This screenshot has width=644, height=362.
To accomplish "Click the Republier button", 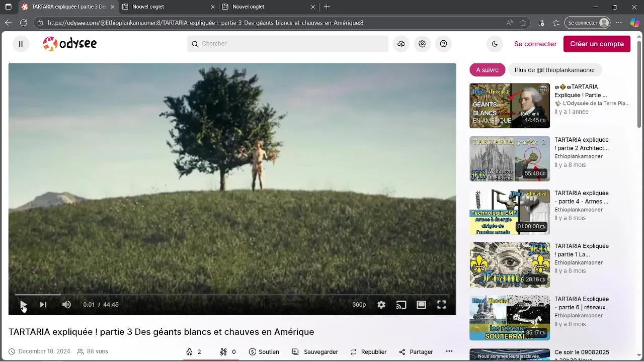I will [x=368, y=352].
